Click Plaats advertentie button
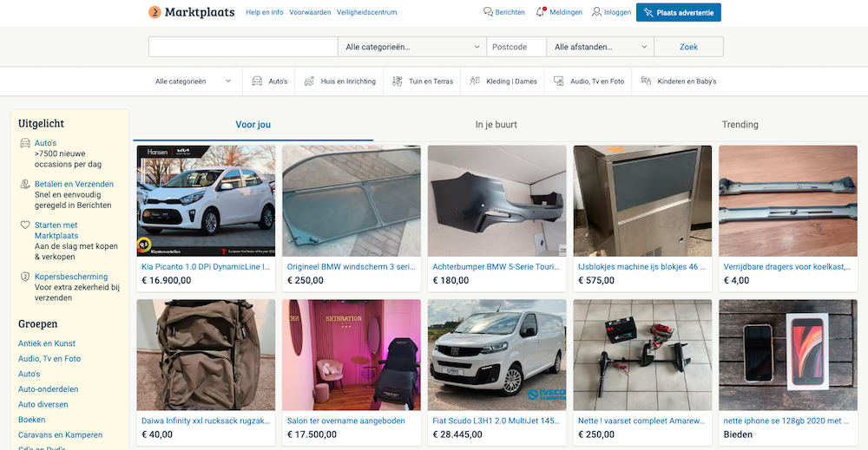 tap(678, 12)
